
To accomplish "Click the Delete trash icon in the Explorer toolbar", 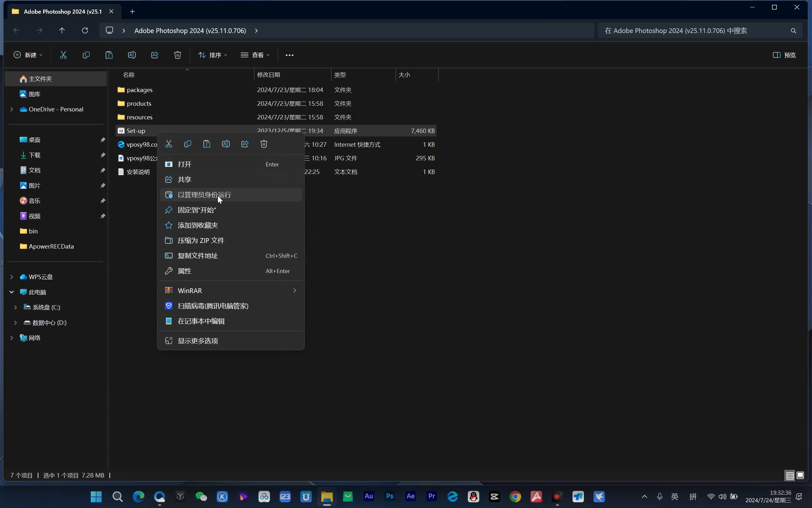I will point(178,55).
